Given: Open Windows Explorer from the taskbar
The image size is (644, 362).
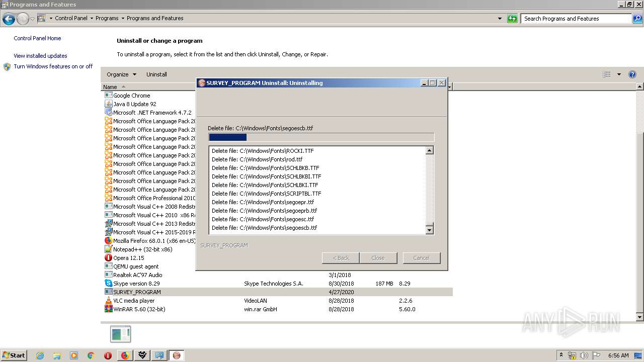Looking at the screenshot, I should coord(57,355).
